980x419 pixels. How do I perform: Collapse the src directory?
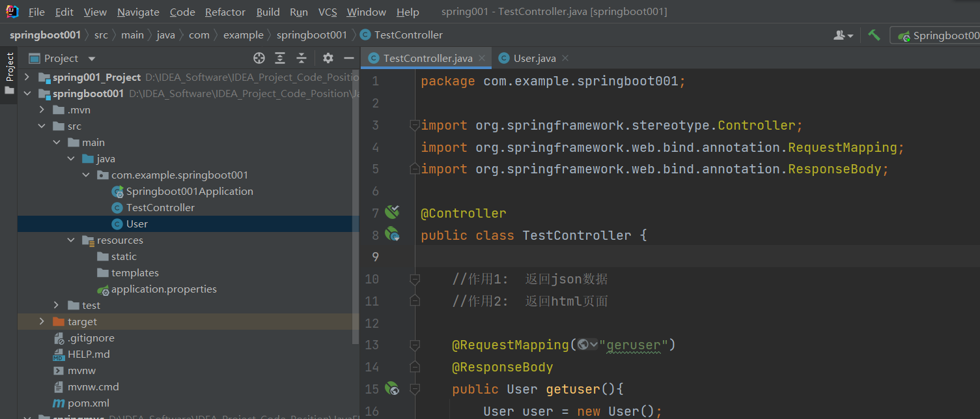[x=41, y=126]
